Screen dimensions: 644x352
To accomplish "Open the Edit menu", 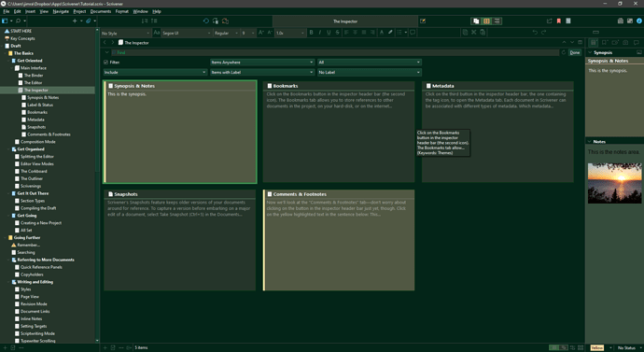I will click(17, 11).
